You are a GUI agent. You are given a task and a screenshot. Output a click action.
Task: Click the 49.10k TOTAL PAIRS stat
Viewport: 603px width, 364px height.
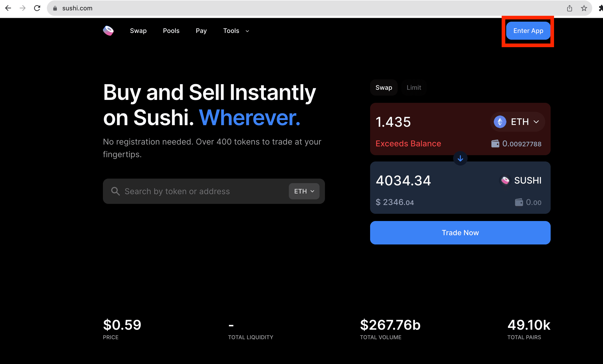point(529,329)
